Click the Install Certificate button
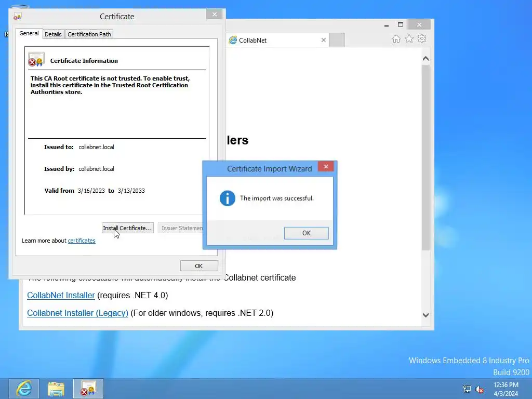Viewport: 532px width, 399px height. pos(128,228)
